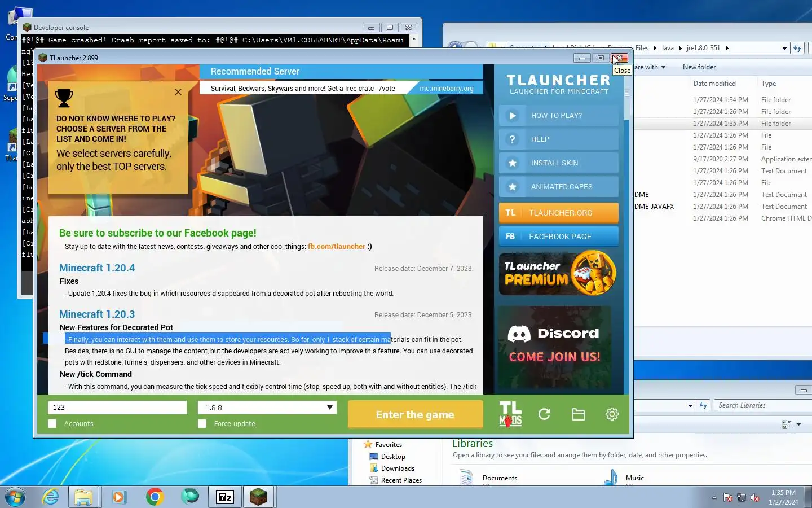This screenshot has width=812, height=508.
Task: Toggle the Accounts checkbox
Action: tap(52, 424)
